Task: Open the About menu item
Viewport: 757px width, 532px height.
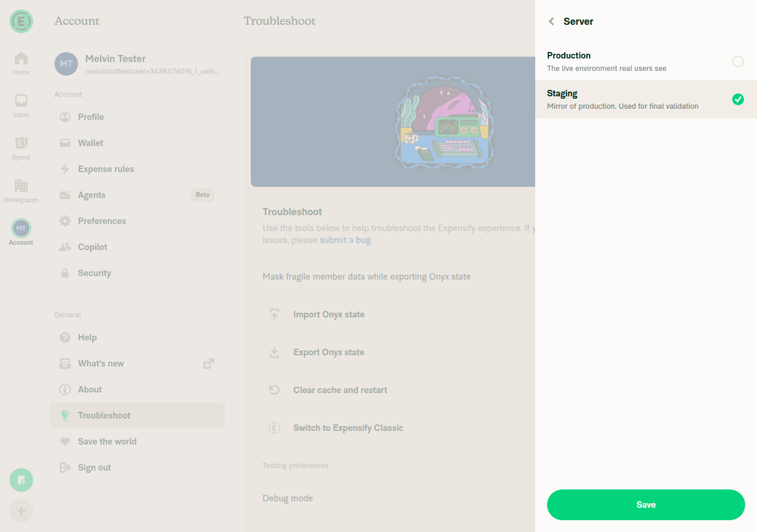Action: [137, 390]
